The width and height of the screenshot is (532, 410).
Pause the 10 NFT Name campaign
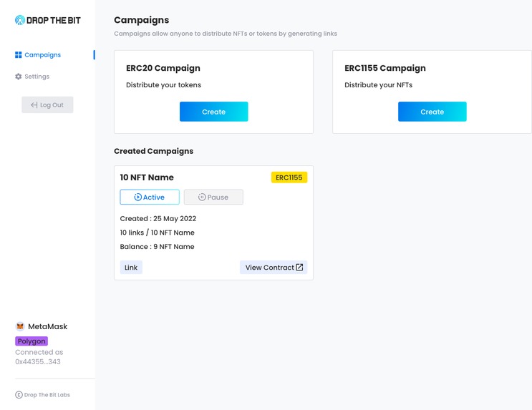point(213,197)
